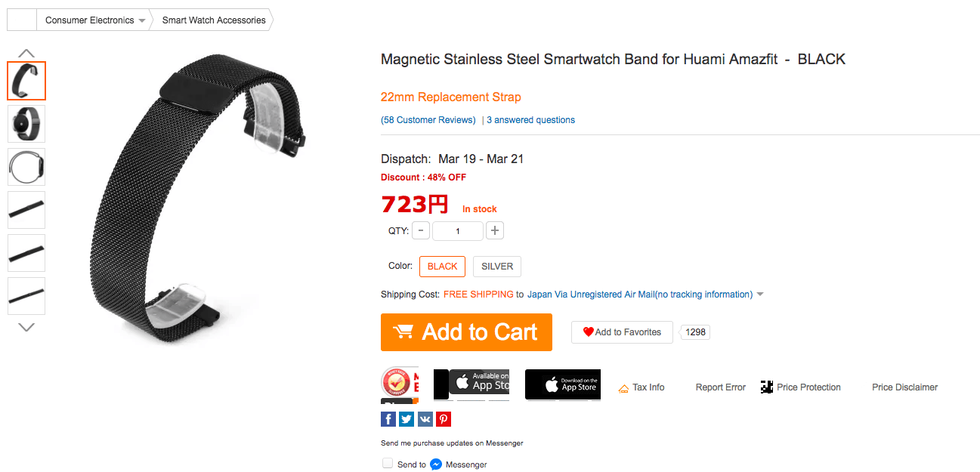Select the BLACK color option

pos(442,267)
